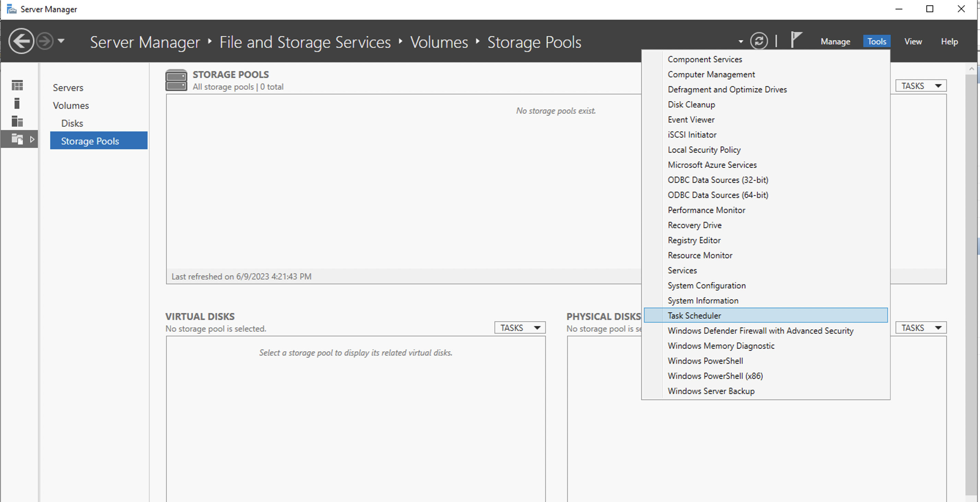This screenshot has width=980, height=502.
Task: Click the back navigation arrow icon
Action: pos(21,41)
